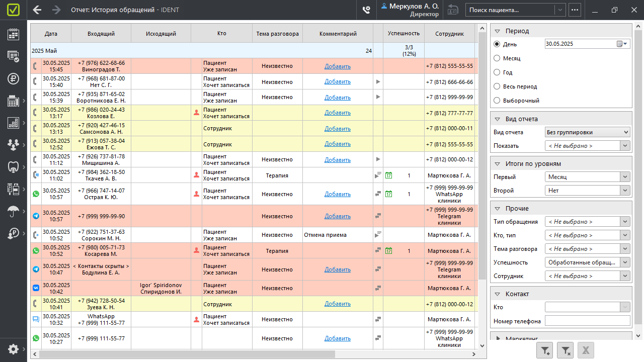Open the tooth treatment sidebar icon
The image size is (644, 362).
13,167
